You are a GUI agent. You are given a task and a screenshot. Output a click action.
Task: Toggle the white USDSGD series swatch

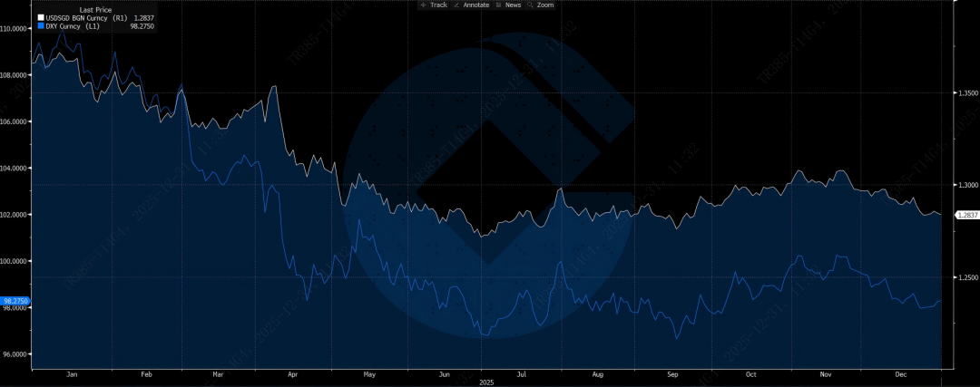(x=40, y=18)
